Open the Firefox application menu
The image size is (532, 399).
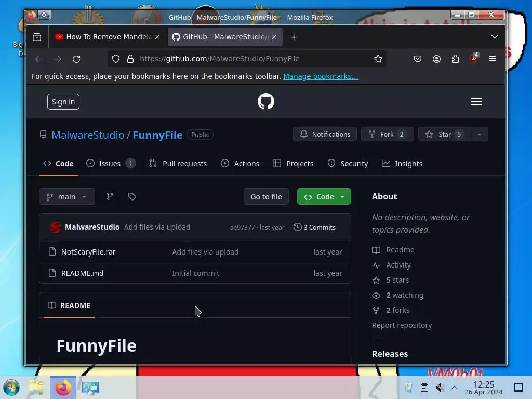tap(493, 59)
